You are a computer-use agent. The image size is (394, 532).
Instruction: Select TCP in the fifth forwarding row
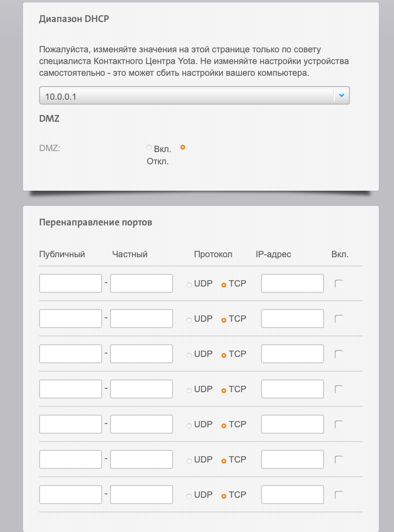[224, 426]
